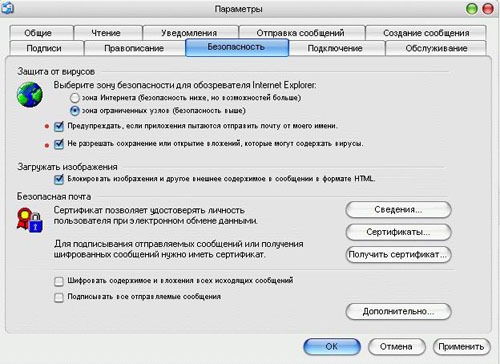Switch to the Общие tab
The width and height of the screenshot is (500, 364).
(x=41, y=33)
